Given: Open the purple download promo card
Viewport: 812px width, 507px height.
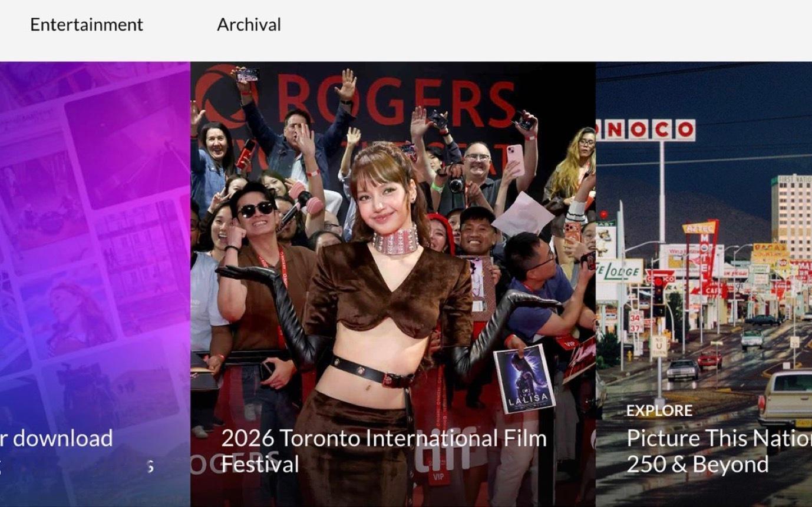Looking at the screenshot, I should [95, 284].
